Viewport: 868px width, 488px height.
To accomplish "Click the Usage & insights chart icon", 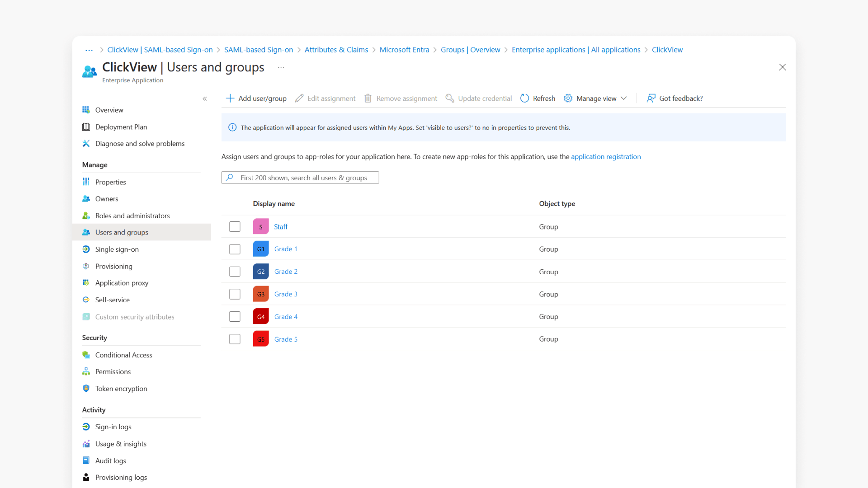I will (x=86, y=444).
